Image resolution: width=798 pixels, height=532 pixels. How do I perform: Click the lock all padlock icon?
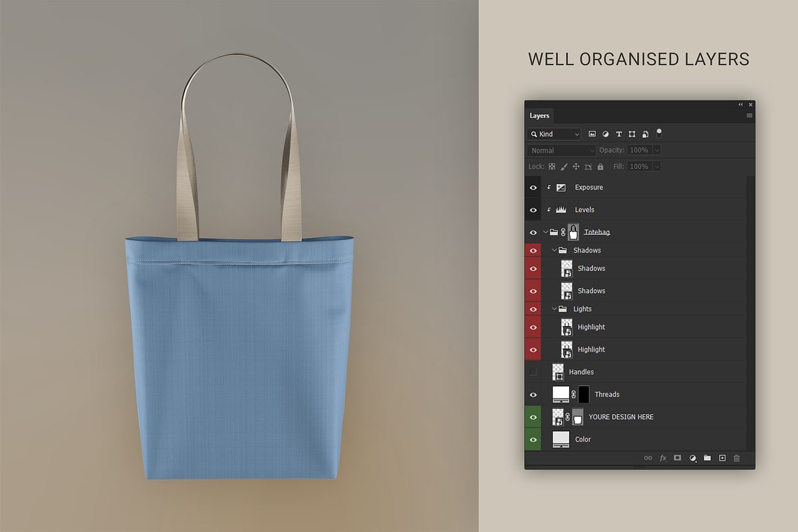click(x=600, y=166)
